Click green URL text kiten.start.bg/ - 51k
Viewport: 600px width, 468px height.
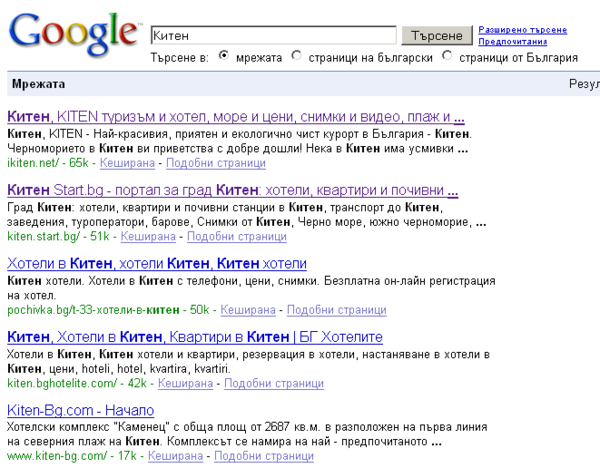58,236
